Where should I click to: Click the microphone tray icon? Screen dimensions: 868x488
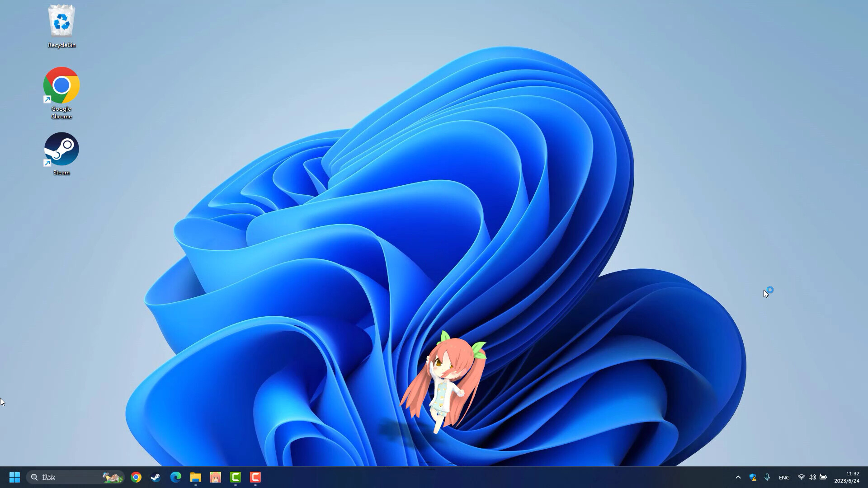pos(767,477)
